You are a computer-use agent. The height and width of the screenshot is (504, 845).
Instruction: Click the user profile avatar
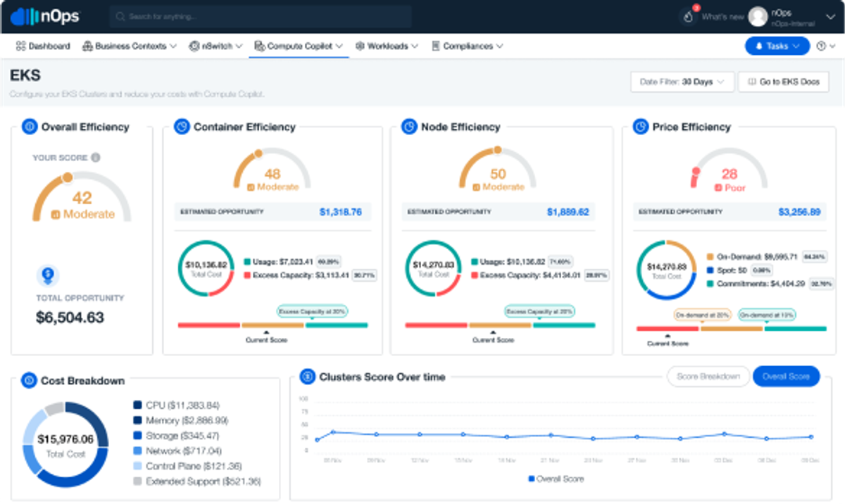click(x=757, y=16)
